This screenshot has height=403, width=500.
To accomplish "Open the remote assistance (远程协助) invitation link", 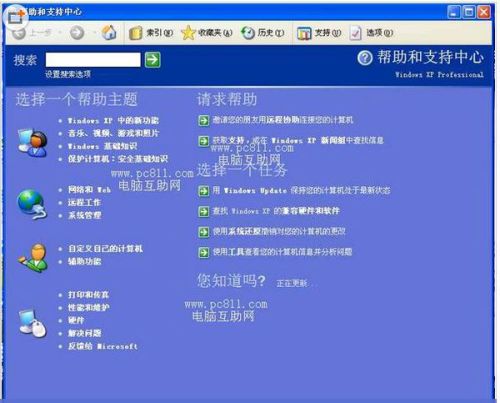I will coord(283,120).
